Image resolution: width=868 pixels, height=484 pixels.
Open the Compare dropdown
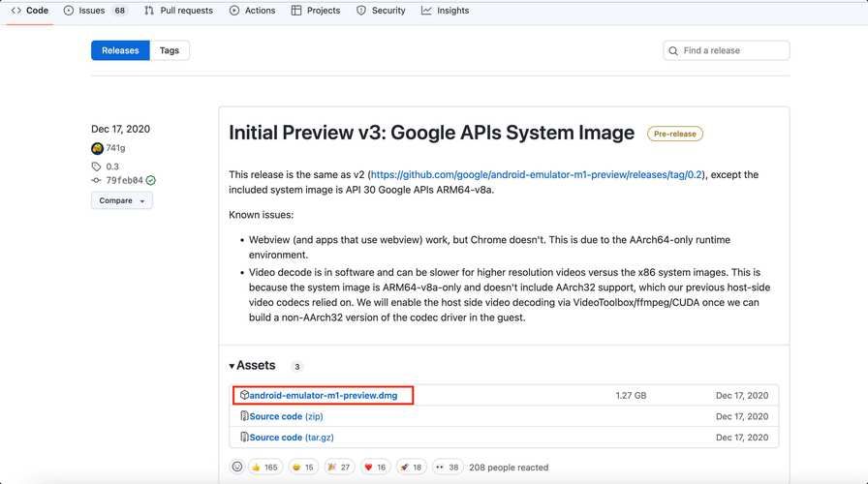(x=121, y=200)
